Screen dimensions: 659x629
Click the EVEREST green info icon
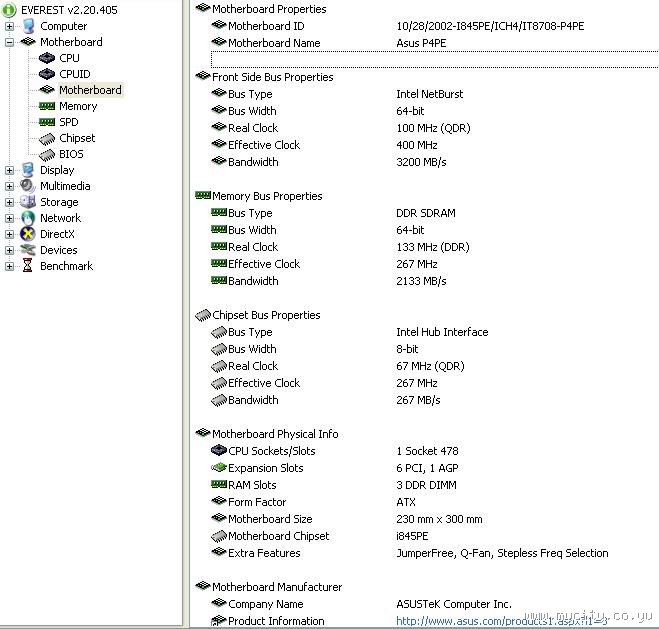(x=9, y=10)
